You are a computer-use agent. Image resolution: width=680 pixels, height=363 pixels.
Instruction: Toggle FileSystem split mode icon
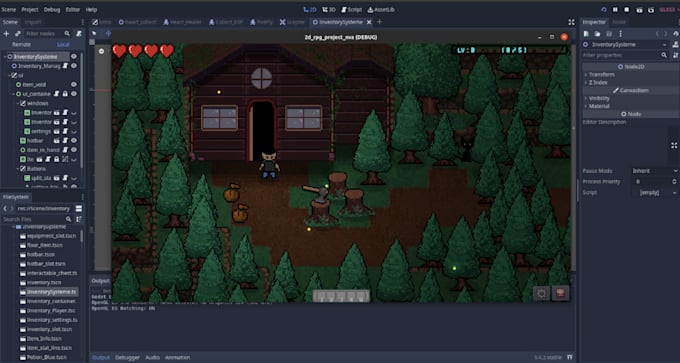[x=78, y=209]
